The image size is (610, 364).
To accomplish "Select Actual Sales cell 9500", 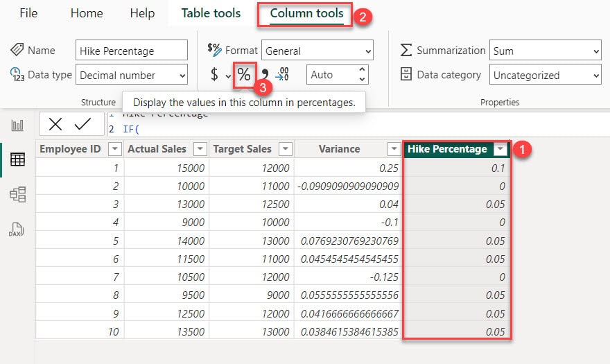I will 166,295.
